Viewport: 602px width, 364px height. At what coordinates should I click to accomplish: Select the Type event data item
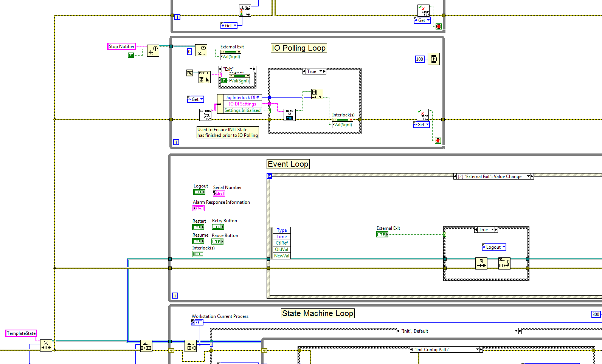tap(282, 230)
